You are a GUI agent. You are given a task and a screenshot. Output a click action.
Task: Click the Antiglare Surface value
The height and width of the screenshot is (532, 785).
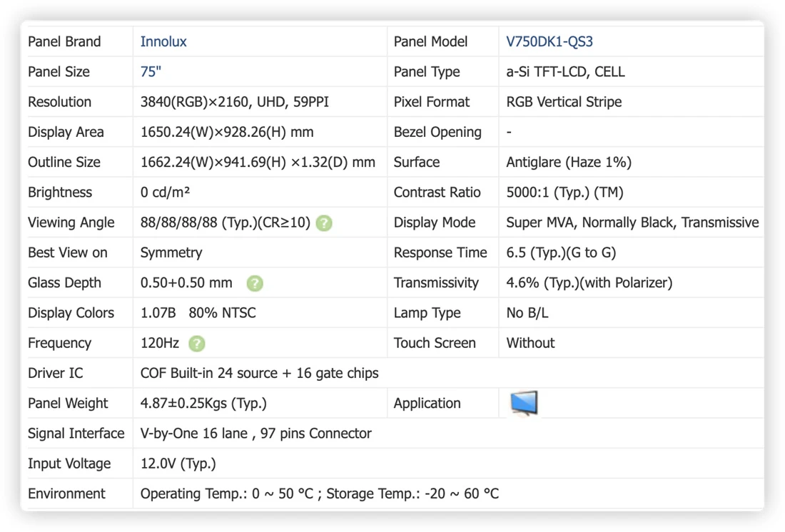[569, 162]
